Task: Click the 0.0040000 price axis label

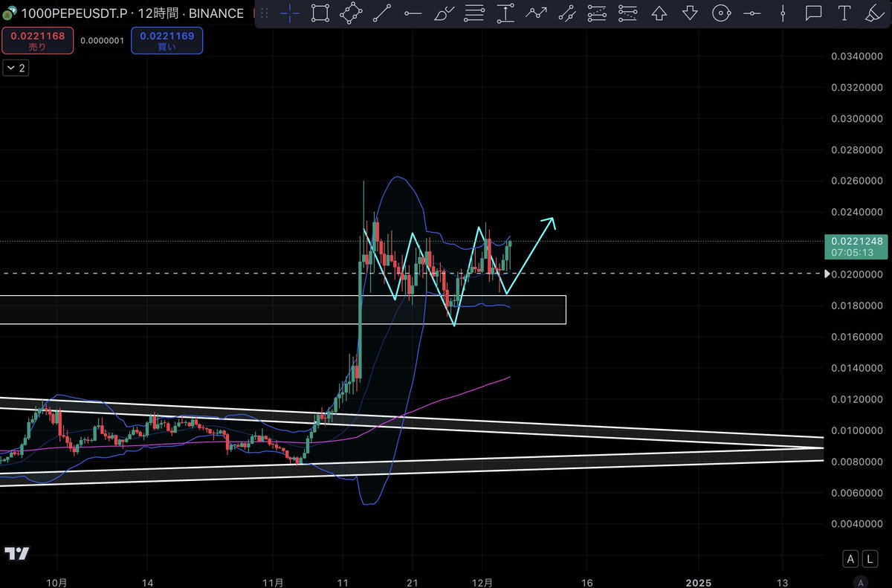Action: 856,524
